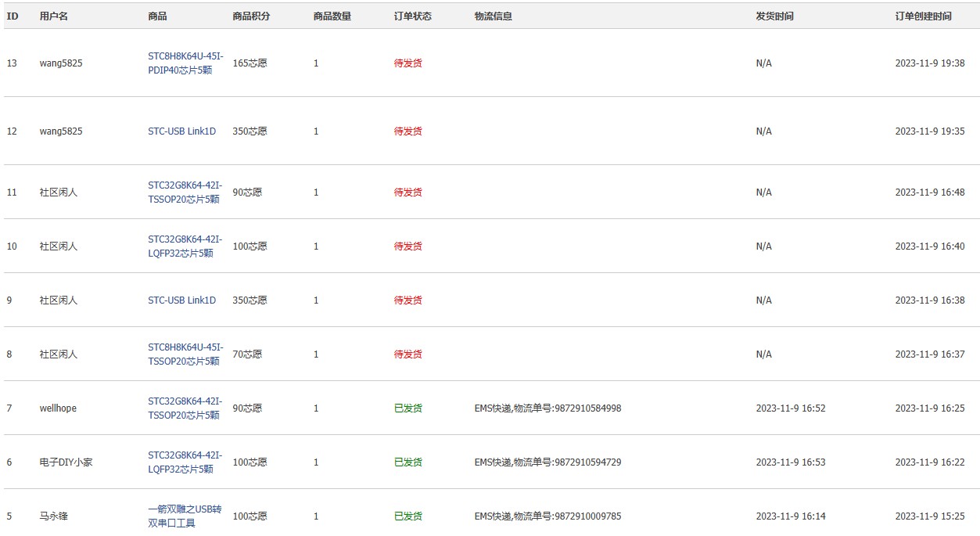Screen dimensions: 980x536
Task: Open the STC32G8K64-42I-LQFP32 link in order 10
Action: click(185, 246)
